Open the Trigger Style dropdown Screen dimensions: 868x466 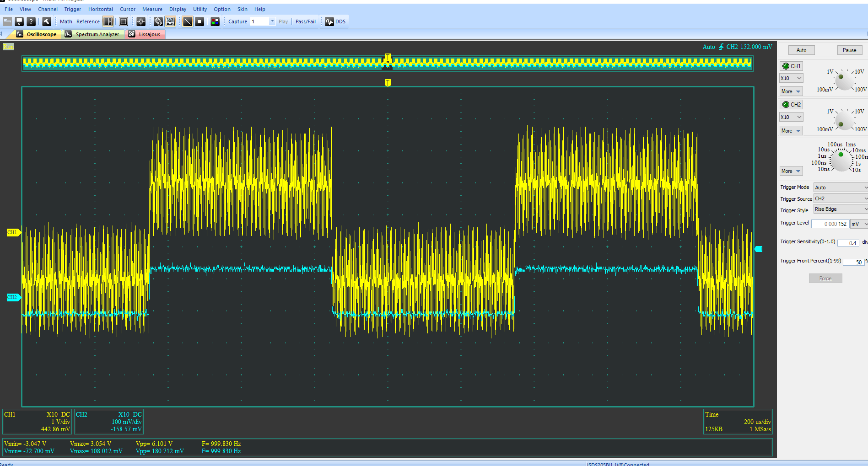click(841, 209)
